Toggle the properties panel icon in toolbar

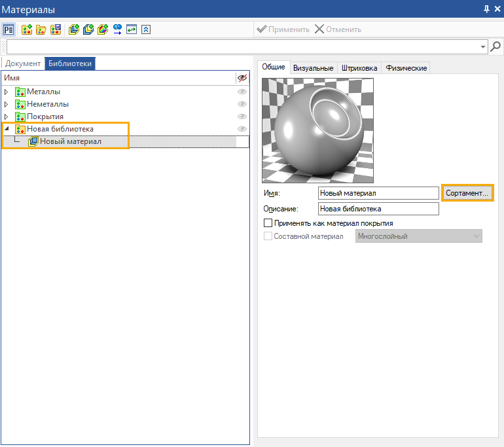click(x=9, y=29)
